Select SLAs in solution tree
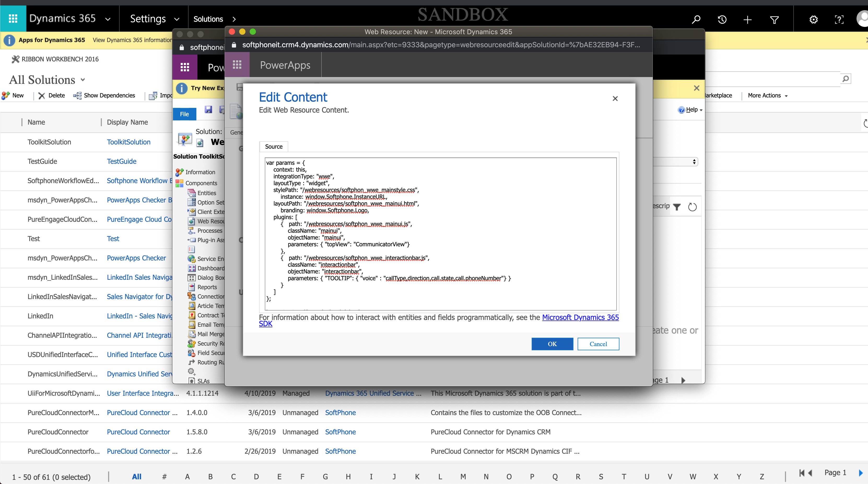 click(203, 381)
